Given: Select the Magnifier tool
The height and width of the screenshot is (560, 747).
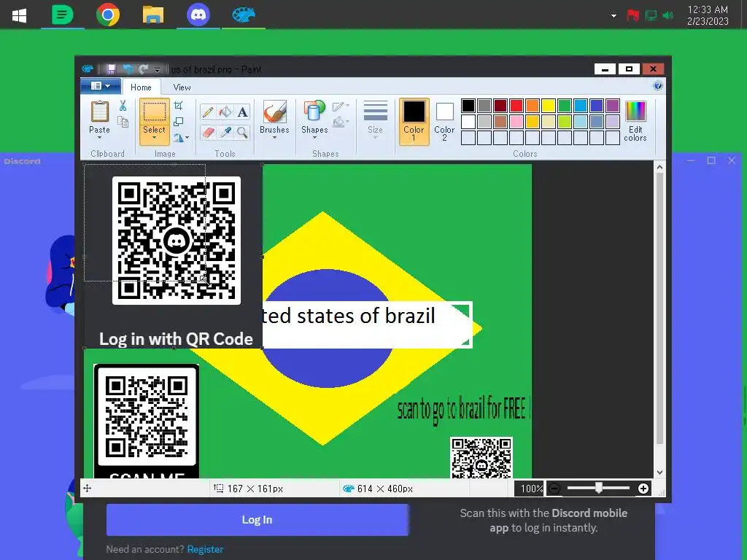Looking at the screenshot, I should pyautogui.click(x=242, y=132).
